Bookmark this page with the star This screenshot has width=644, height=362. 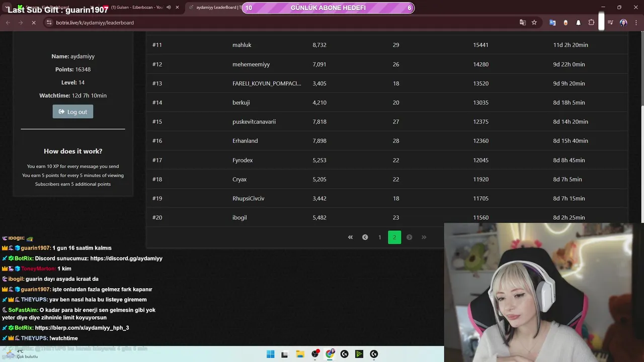pos(534,23)
